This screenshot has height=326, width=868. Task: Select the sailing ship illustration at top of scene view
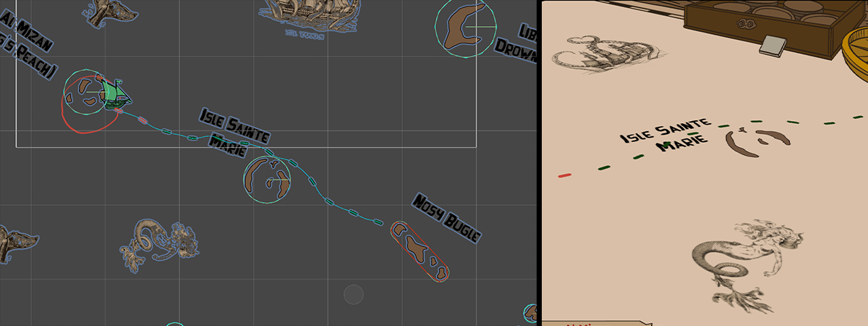pos(311,16)
